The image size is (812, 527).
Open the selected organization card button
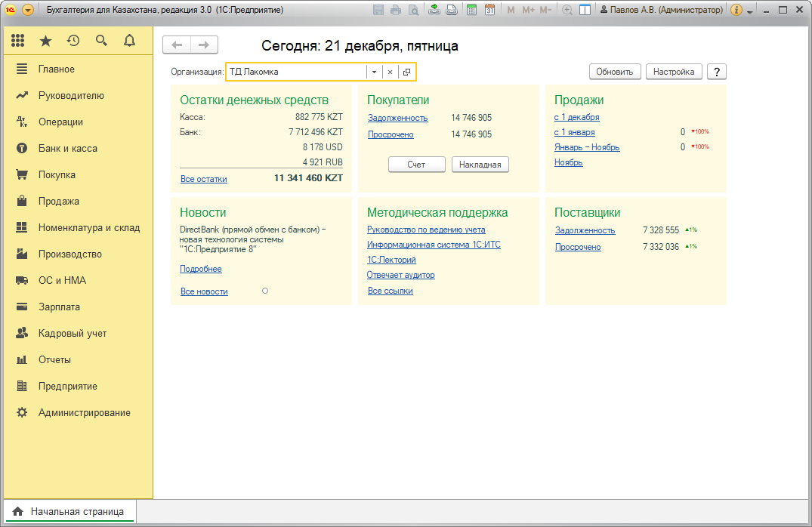[x=406, y=72]
